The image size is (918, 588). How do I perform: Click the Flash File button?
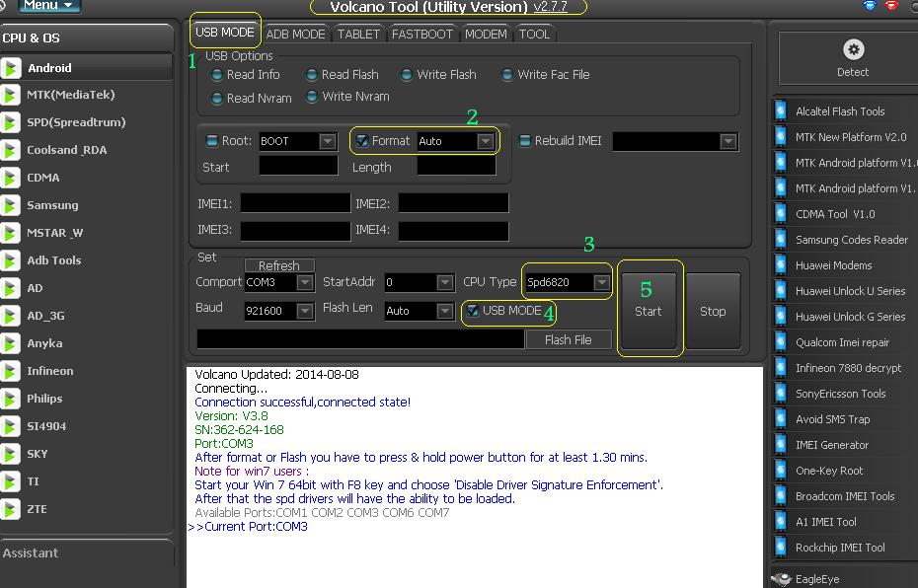tap(569, 340)
